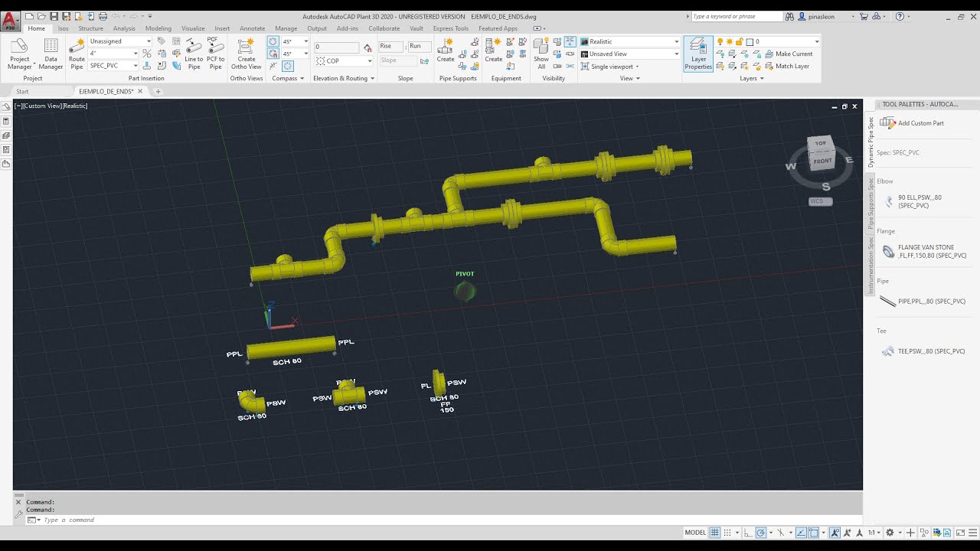
Task: Open the 4" pipe size dropdown
Action: click(x=114, y=54)
